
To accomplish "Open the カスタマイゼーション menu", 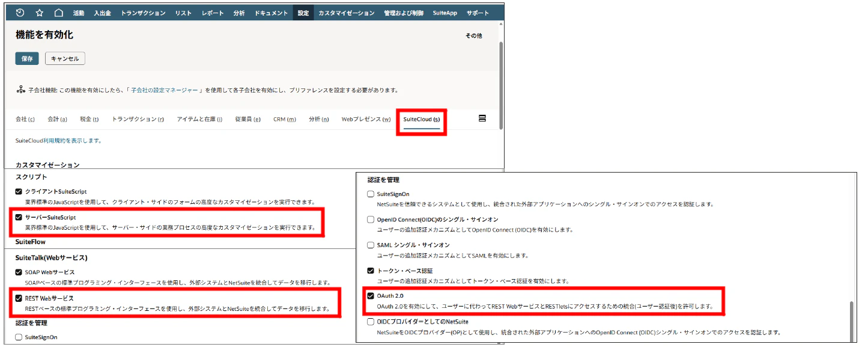I will 347,12.
